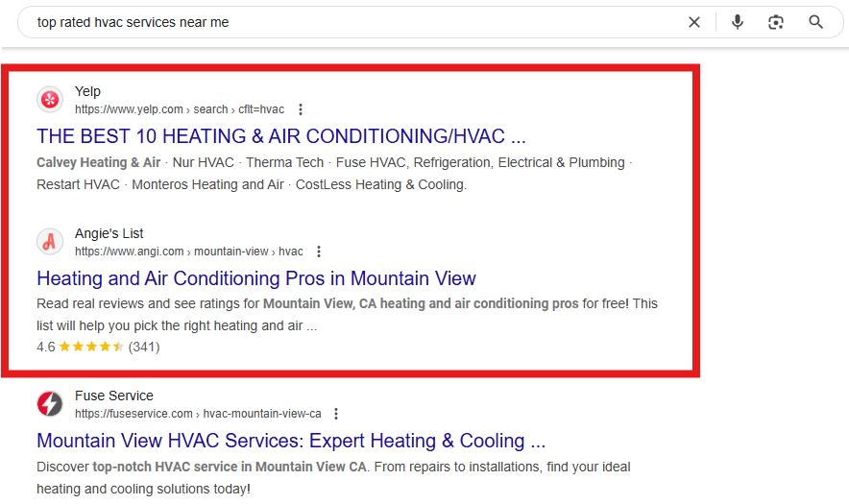This screenshot has width=849, height=504.
Task: Click the Yelp URL breadcrumb
Action: pyautogui.click(x=180, y=109)
